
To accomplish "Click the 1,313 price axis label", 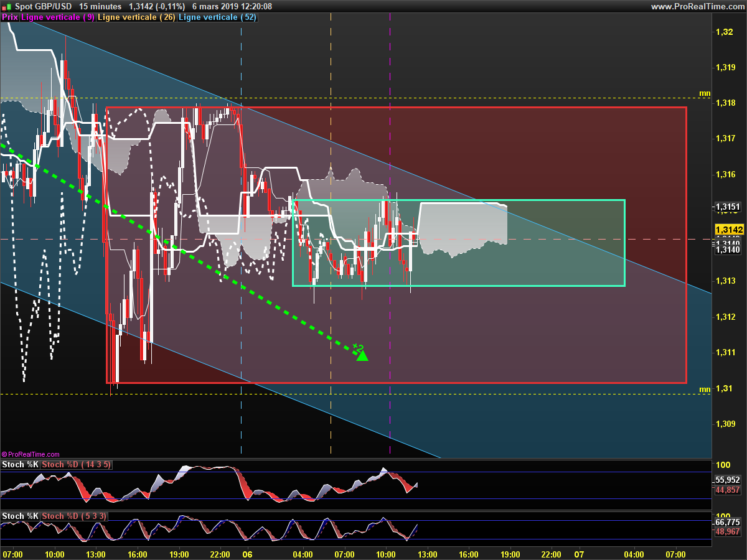I will 726,281.
